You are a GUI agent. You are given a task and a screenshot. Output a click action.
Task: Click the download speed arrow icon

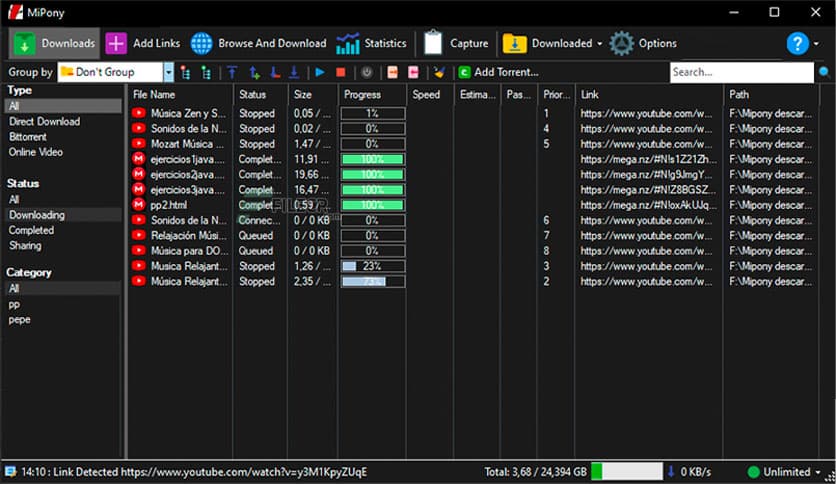click(671, 472)
